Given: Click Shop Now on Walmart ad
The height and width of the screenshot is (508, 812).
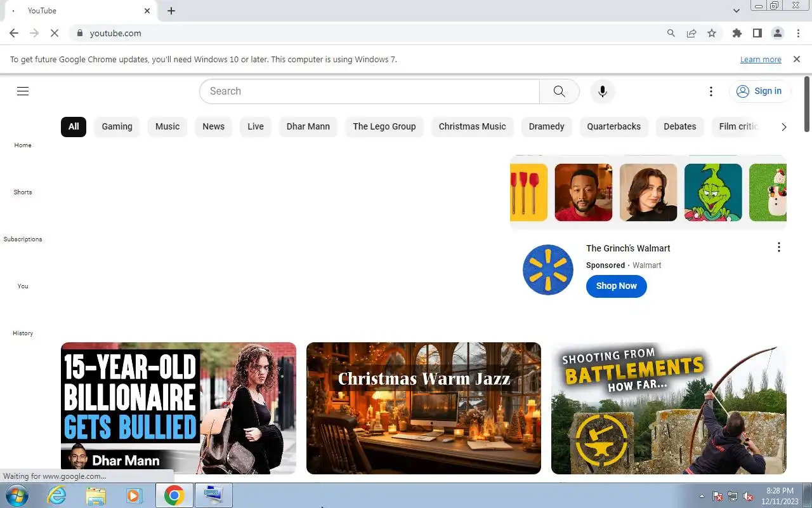Looking at the screenshot, I should pyautogui.click(x=617, y=286).
